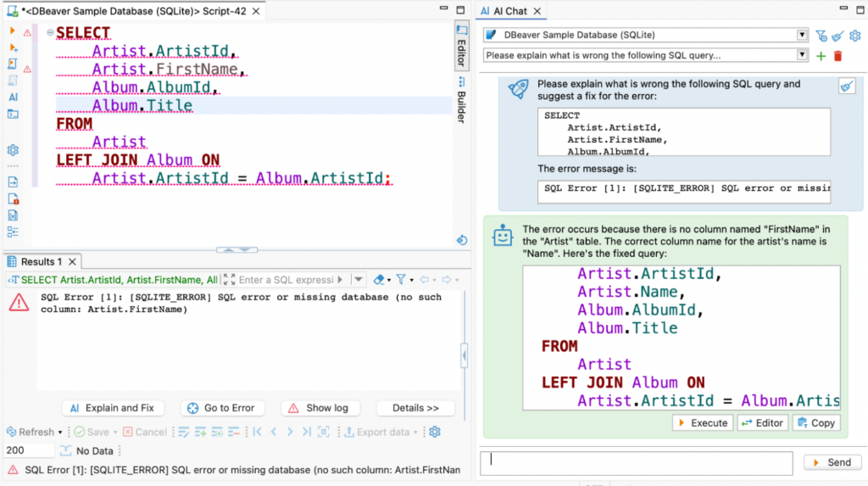The width and height of the screenshot is (868, 486).
Task: Click the broom icon on user message bubble
Action: click(847, 87)
